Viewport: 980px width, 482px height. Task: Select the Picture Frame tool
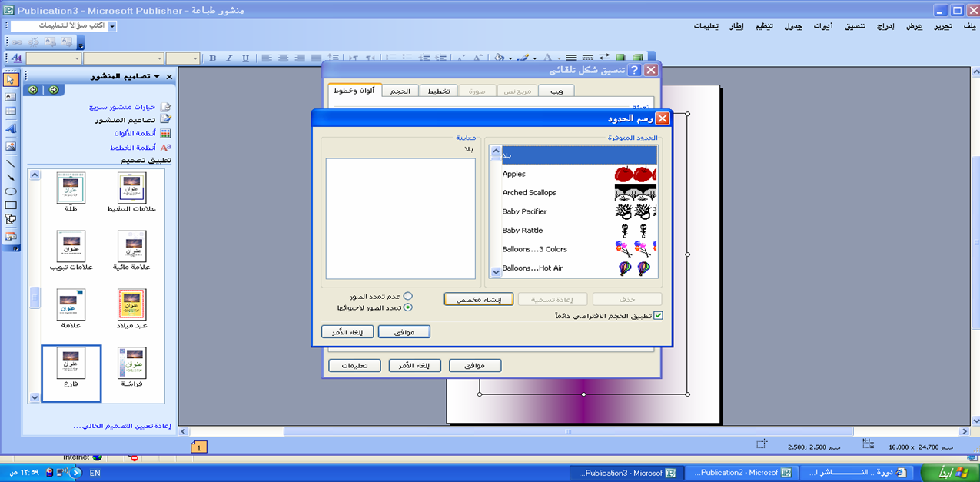pos(11,146)
